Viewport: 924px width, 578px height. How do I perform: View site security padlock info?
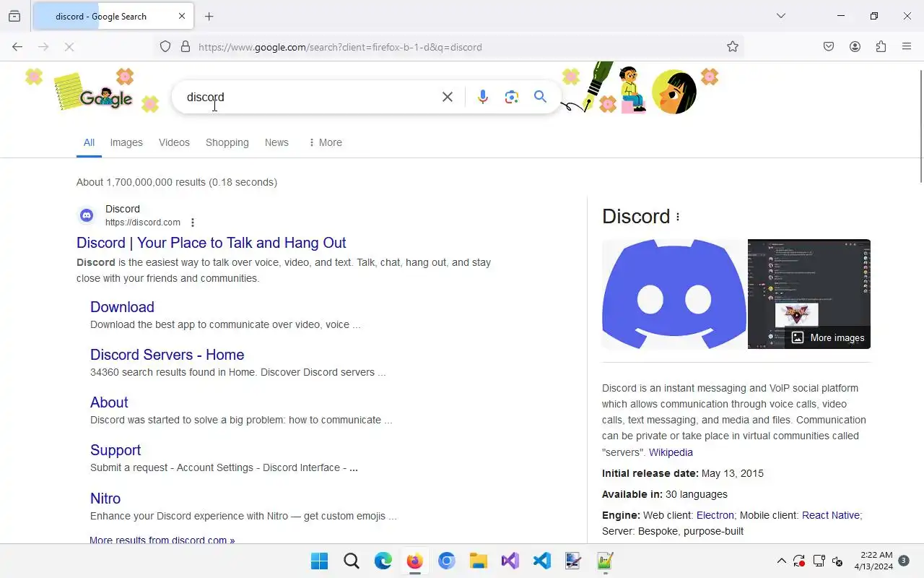[186, 47]
